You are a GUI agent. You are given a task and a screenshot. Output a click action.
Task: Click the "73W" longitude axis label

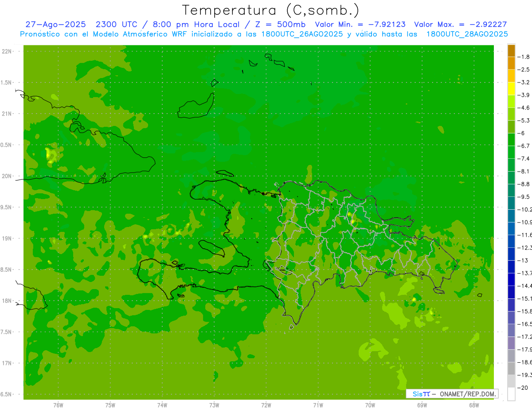click(214, 405)
